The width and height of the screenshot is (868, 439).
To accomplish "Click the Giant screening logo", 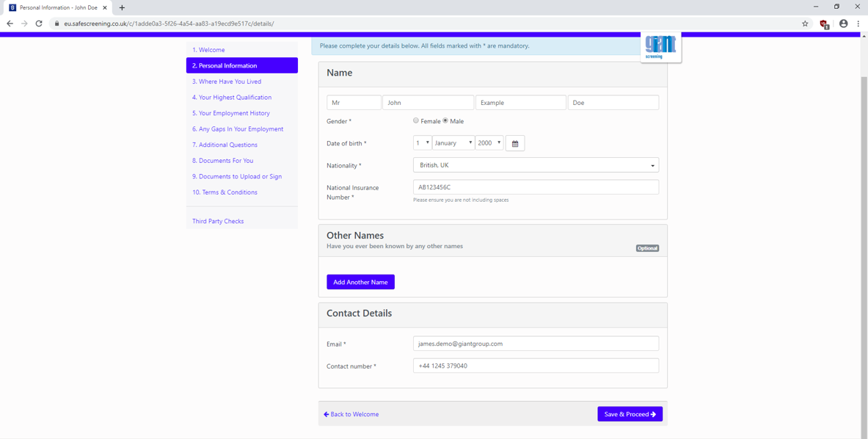I will pyautogui.click(x=660, y=47).
